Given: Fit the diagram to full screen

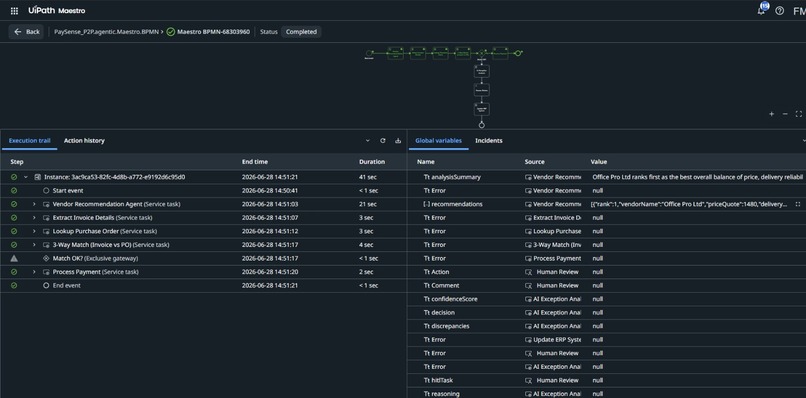Looking at the screenshot, I should point(798,114).
